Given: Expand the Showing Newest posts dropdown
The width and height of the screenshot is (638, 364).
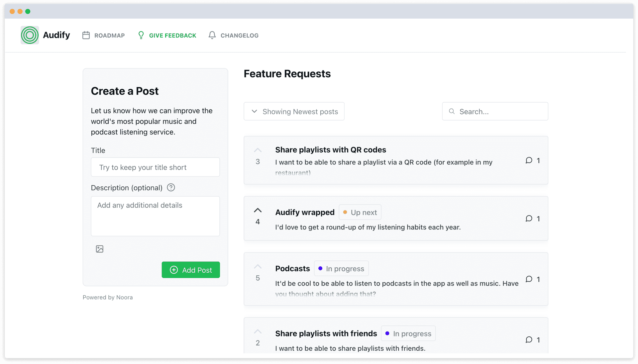Looking at the screenshot, I should pos(294,111).
